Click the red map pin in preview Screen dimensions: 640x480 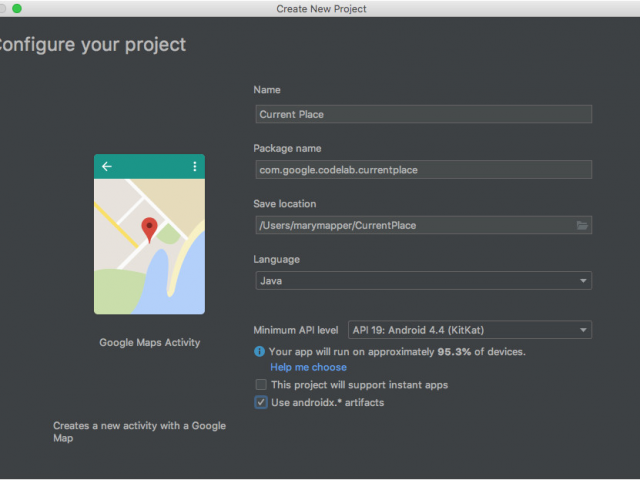coord(149,230)
